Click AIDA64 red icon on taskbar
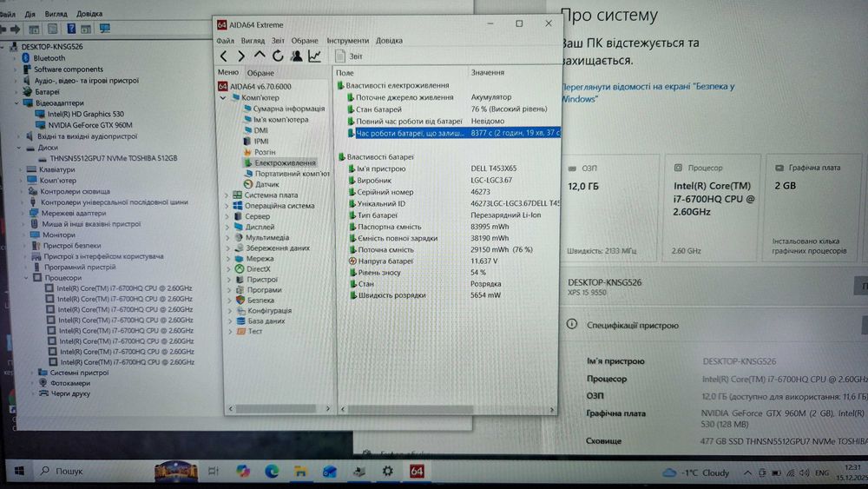868x489 pixels. click(x=417, y=472)
